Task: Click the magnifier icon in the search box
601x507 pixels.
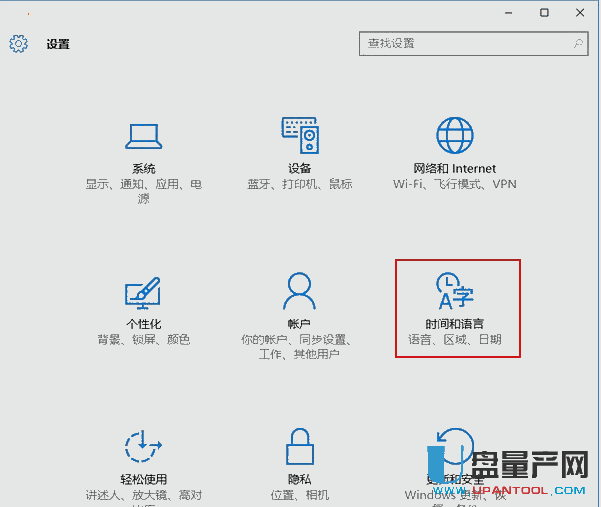Action: click(x=577, y=44)
